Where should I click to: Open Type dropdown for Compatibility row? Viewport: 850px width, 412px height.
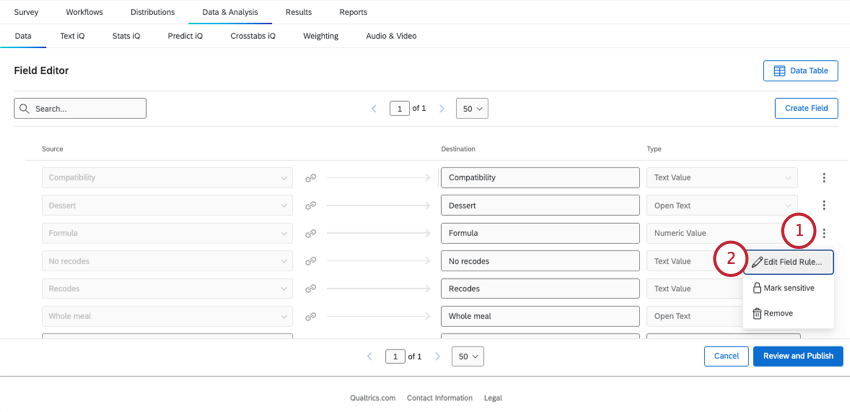(x=722, y=178)
